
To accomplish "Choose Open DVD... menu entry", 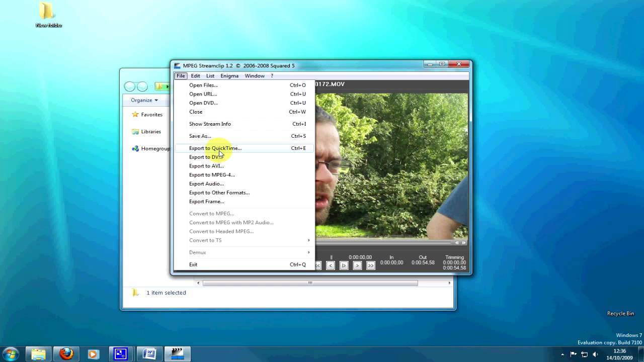I will [244, 103].
